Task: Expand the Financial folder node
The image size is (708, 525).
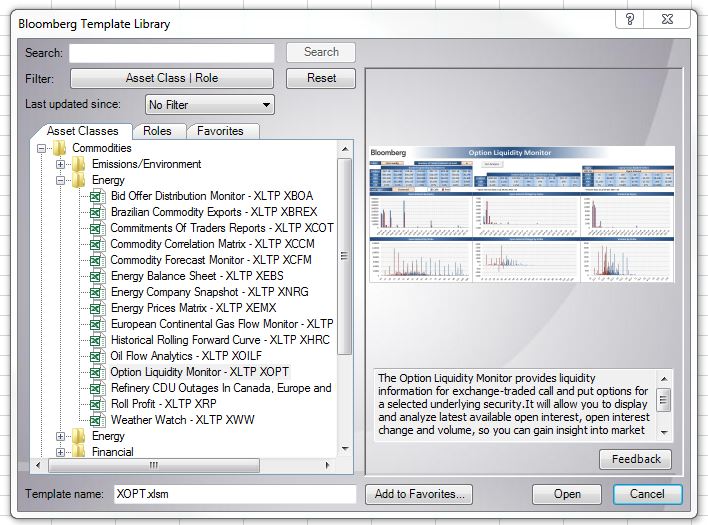Action: point(61,452)
